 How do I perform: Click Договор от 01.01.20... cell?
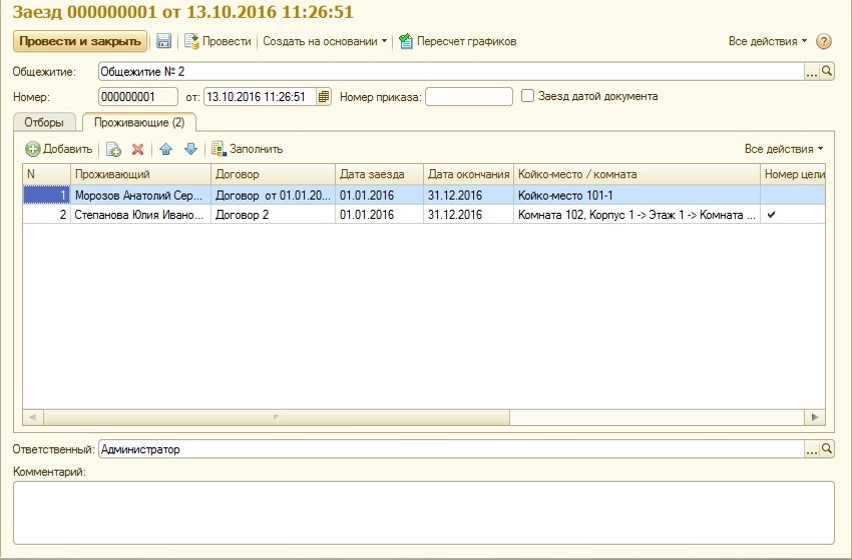tap(273, 195)
